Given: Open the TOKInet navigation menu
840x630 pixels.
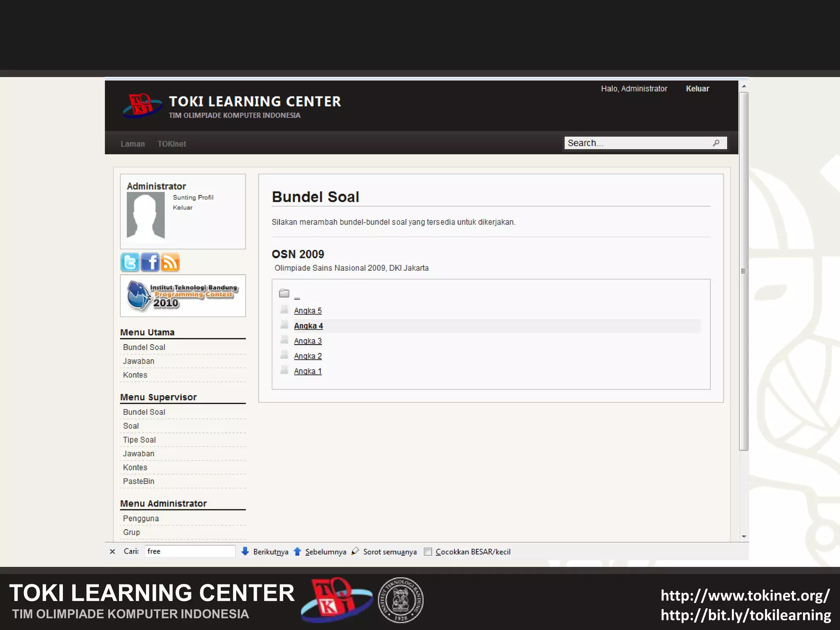Looking at the screenshot, I should coord(171,144).
